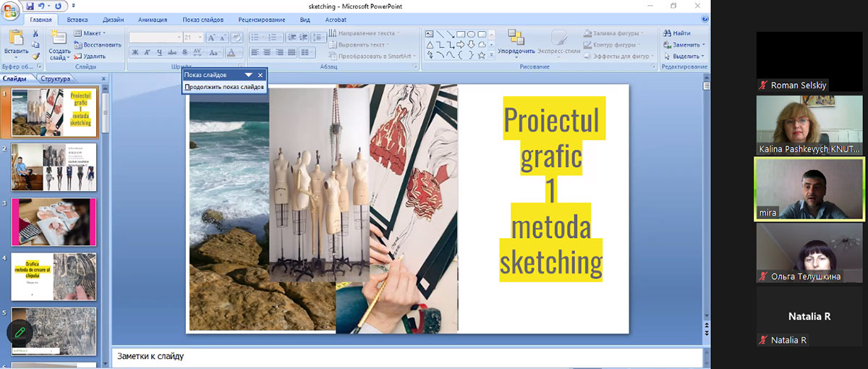Copy selection using the copy icon
868x369 pixels.
click(x=35, y=45)
